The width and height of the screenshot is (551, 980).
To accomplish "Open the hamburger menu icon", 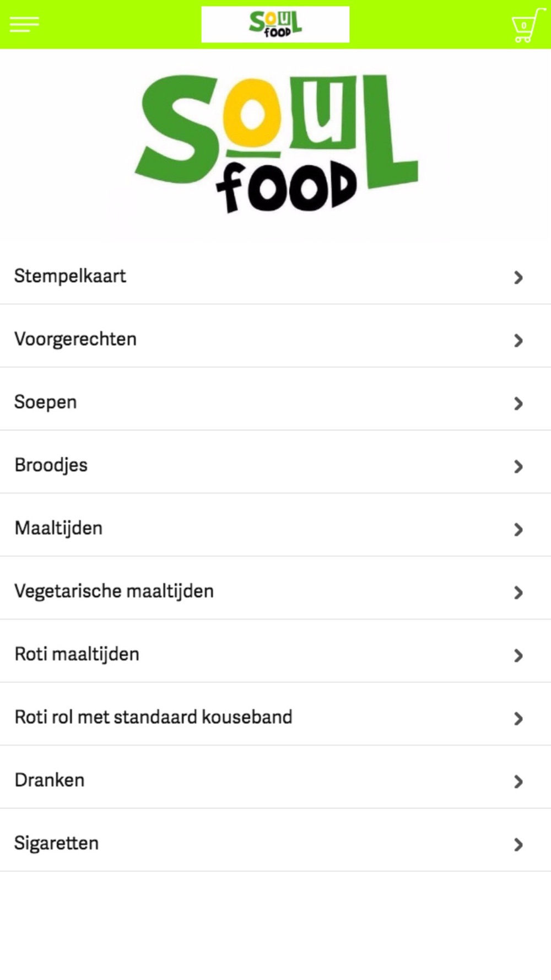I will coord(24,24).
